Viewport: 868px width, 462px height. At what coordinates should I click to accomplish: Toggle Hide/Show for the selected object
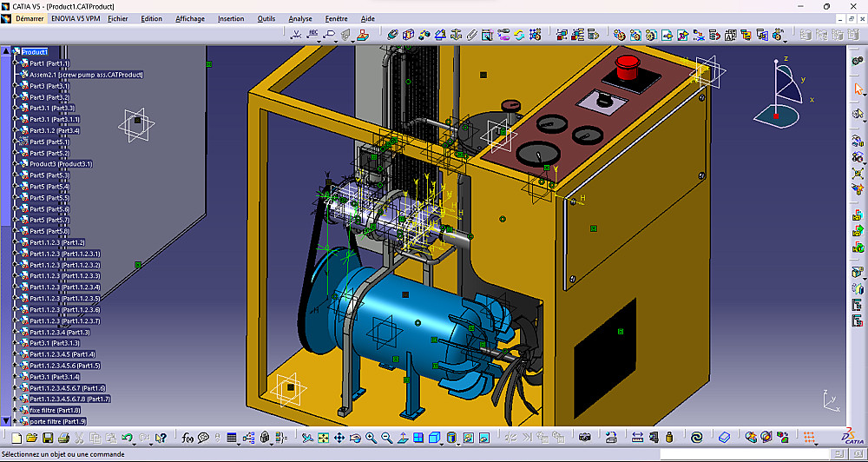click(470, 438)
